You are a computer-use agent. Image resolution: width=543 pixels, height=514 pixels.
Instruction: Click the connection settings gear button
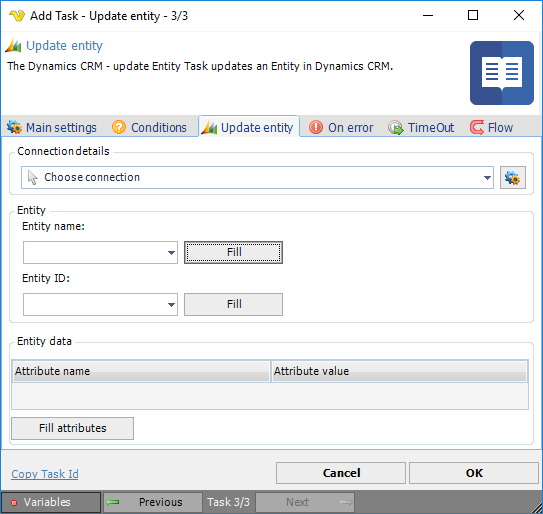[513, 178]
